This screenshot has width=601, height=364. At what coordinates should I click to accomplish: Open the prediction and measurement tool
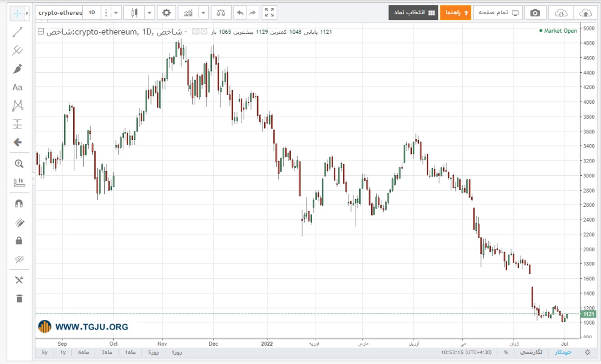pyautogui.click(x=18, y=124)
